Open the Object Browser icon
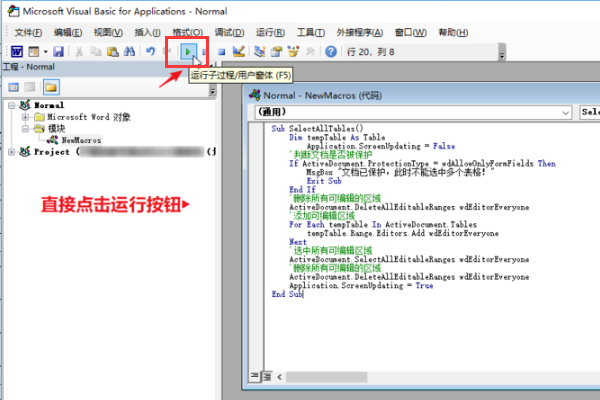600x400 pixels. pyautogui.click(x=293, y=52)
